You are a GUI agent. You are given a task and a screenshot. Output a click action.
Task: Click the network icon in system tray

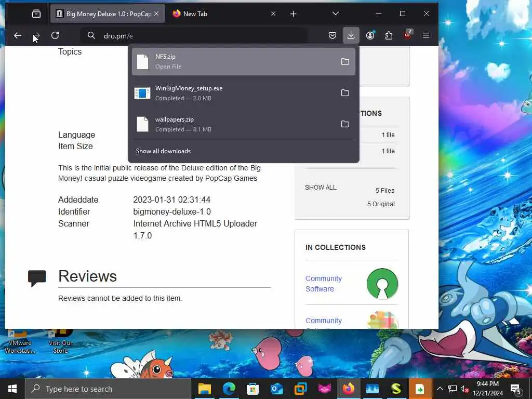coord(452,389)
